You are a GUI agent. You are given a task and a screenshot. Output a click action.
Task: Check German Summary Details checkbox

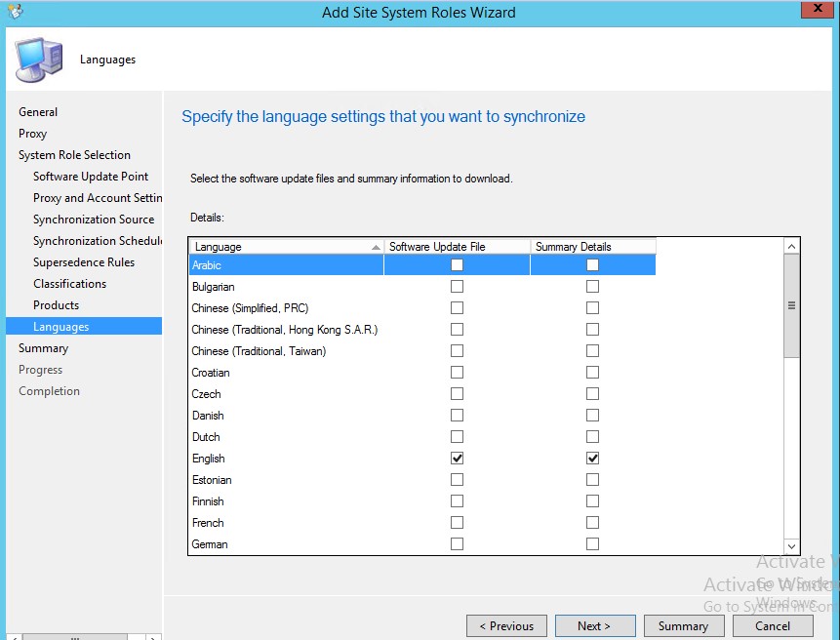pos(592,544)
